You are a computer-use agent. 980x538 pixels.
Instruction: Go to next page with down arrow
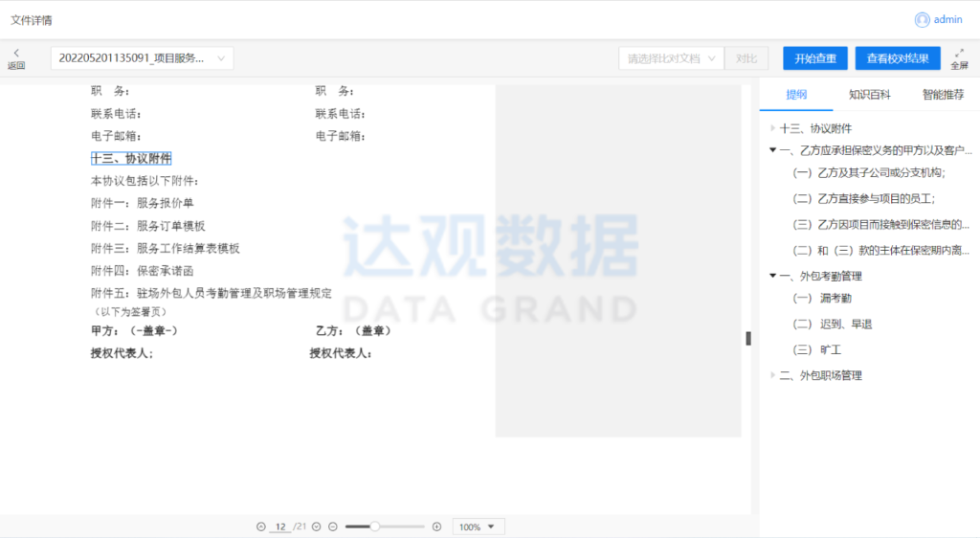pos(316,527)
